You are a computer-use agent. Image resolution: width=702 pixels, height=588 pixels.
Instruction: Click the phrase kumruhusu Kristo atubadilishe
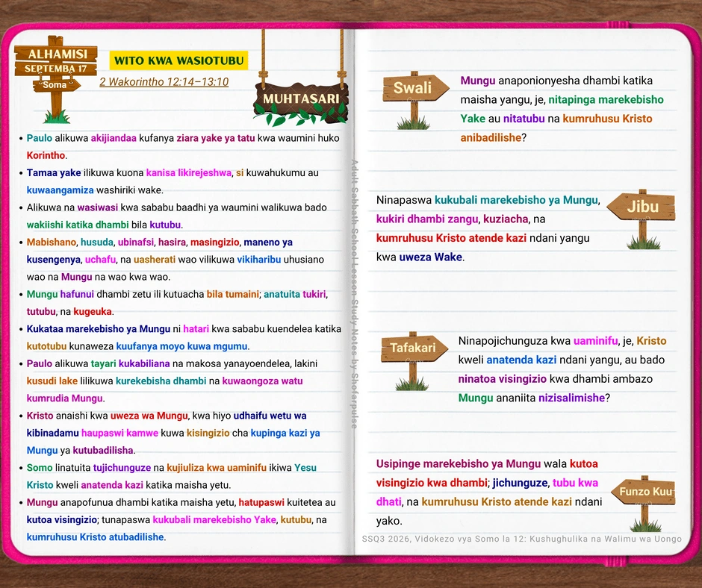(95, 537)
